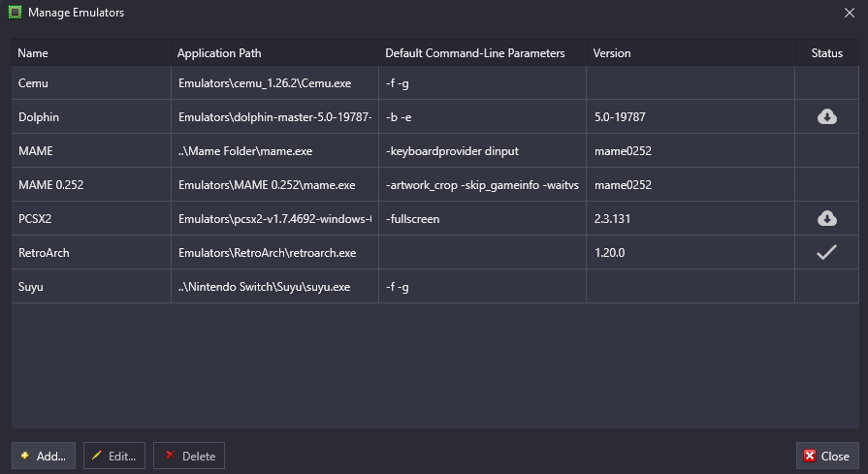This screenshot has width=868, height=474.
Task: Sort by the Version column header
Action: [612, 53]
